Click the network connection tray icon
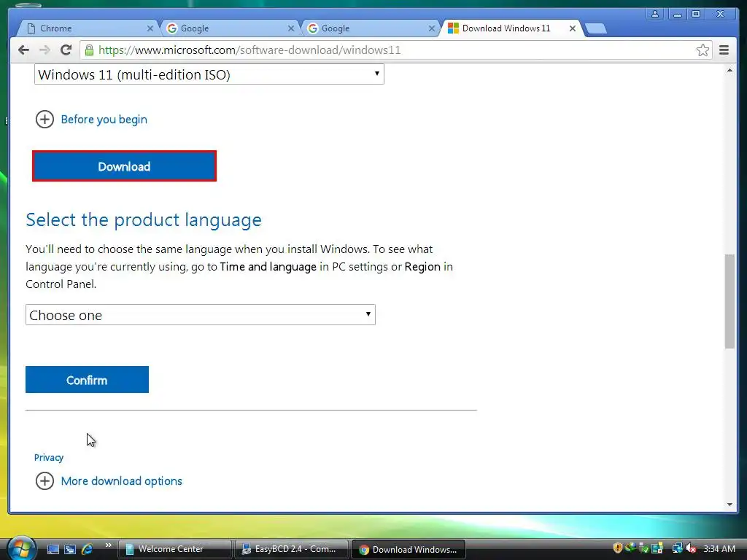Viewport: 747px width, 560px height. point(677,548)
